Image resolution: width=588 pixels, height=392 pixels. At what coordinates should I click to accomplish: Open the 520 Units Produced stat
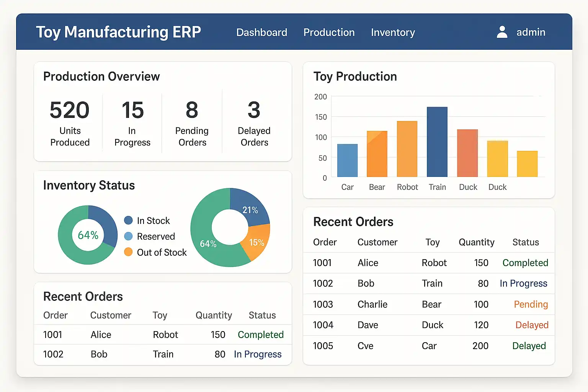coord(70,123)
